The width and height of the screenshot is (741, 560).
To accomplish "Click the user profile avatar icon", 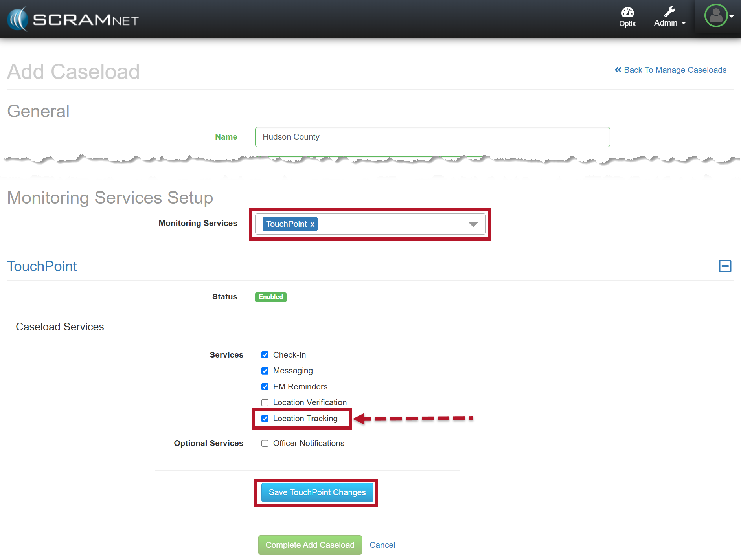I will 716,16.
